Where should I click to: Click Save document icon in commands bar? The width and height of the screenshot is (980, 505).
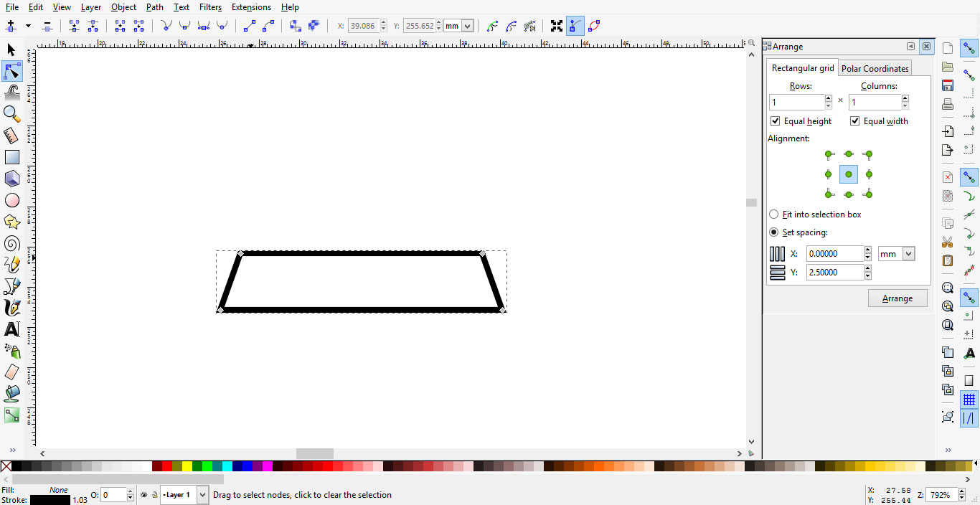(948, 85)
